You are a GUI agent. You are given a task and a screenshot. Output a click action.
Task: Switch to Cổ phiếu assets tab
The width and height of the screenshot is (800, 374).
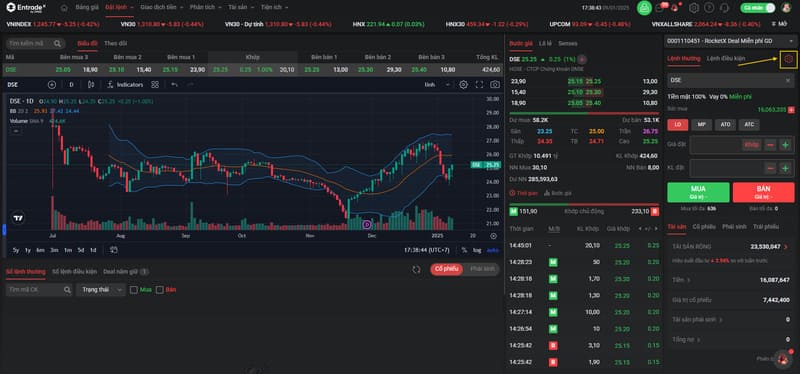pos(704,227)
